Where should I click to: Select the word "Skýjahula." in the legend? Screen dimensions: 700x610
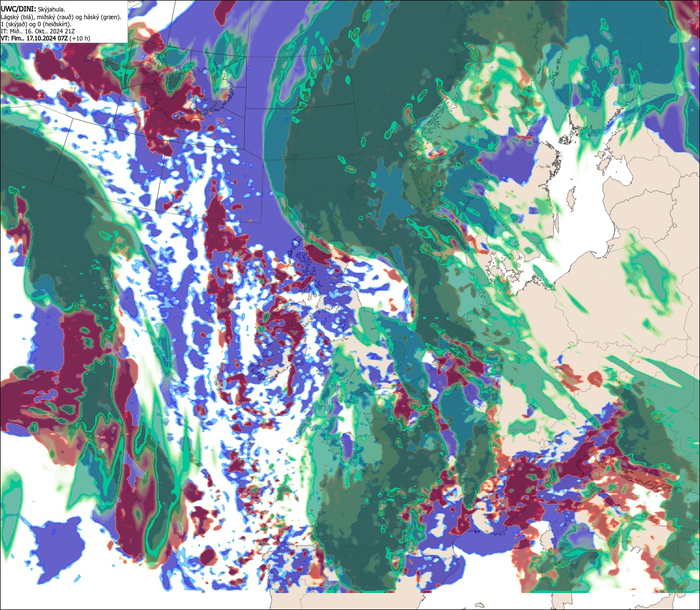[x=51, y=10]
